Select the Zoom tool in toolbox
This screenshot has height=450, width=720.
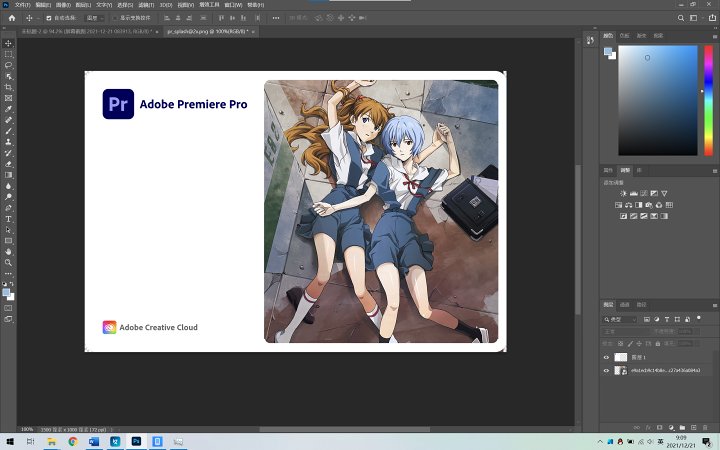coord(8,263)
